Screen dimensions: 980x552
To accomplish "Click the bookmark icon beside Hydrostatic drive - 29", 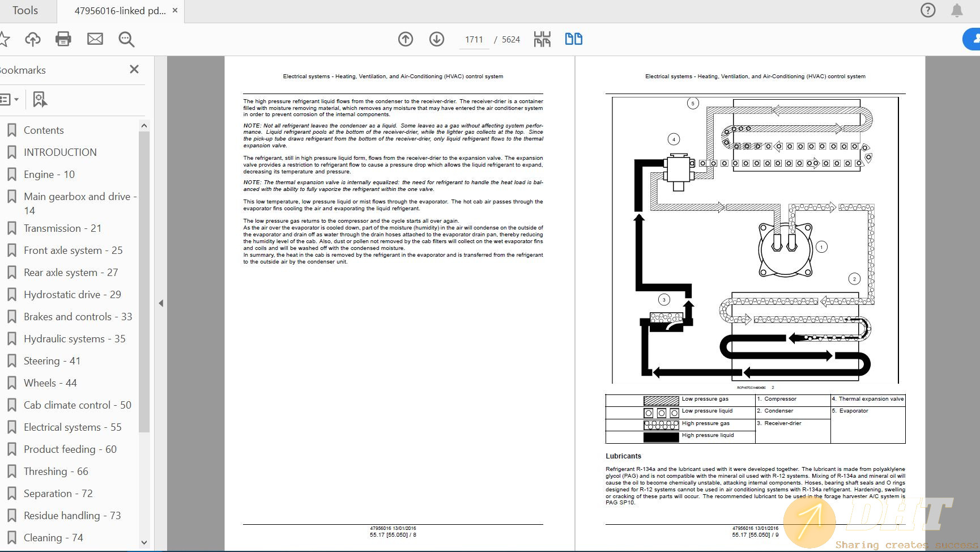I will (x=11, y=294).
